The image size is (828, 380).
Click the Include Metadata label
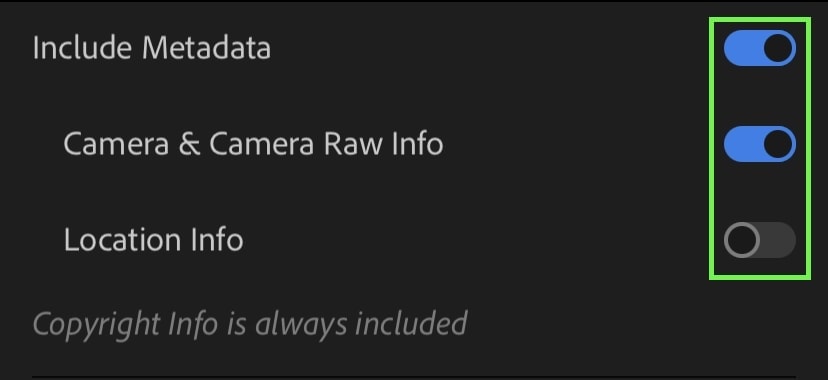coord(152,48)
